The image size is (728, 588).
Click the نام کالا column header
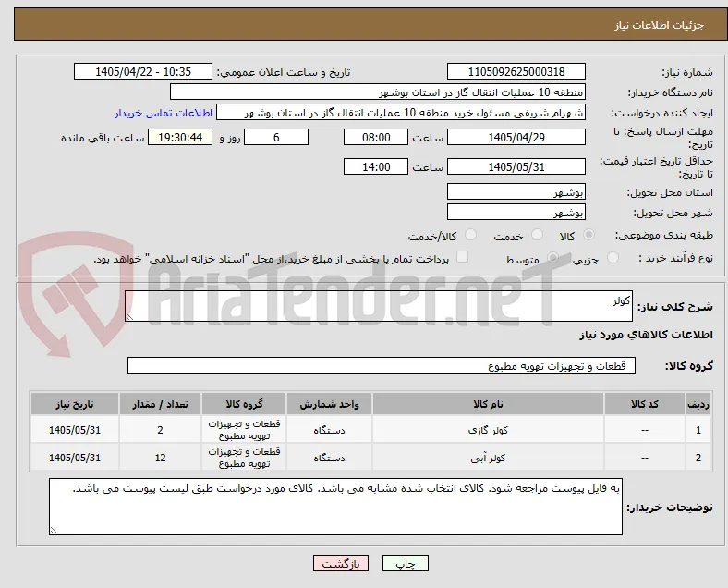coord(488,404)
